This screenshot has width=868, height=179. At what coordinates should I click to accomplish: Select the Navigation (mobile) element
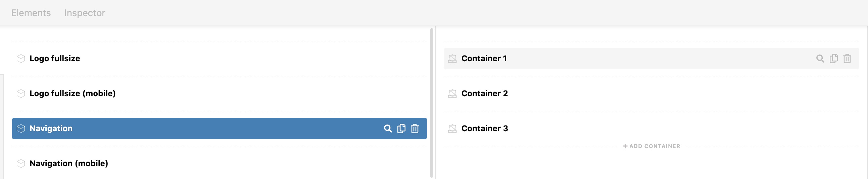coord(220,164)
